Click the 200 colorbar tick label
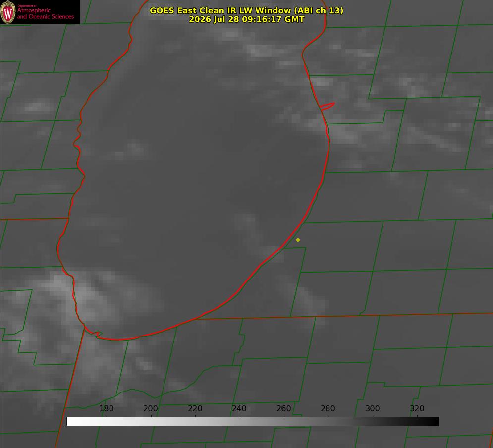Screen dimensions: 493x448 click(150, 409)
